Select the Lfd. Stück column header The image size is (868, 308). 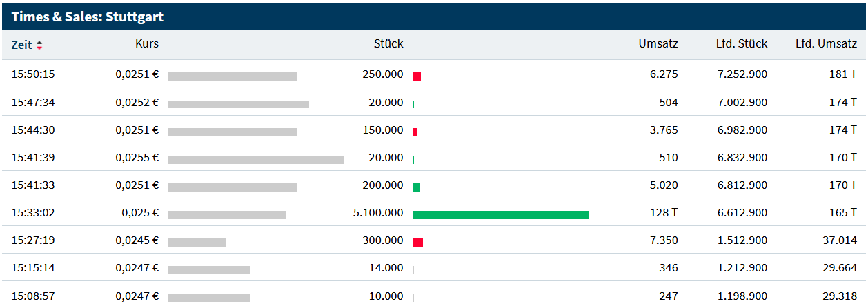click(741, 44)
